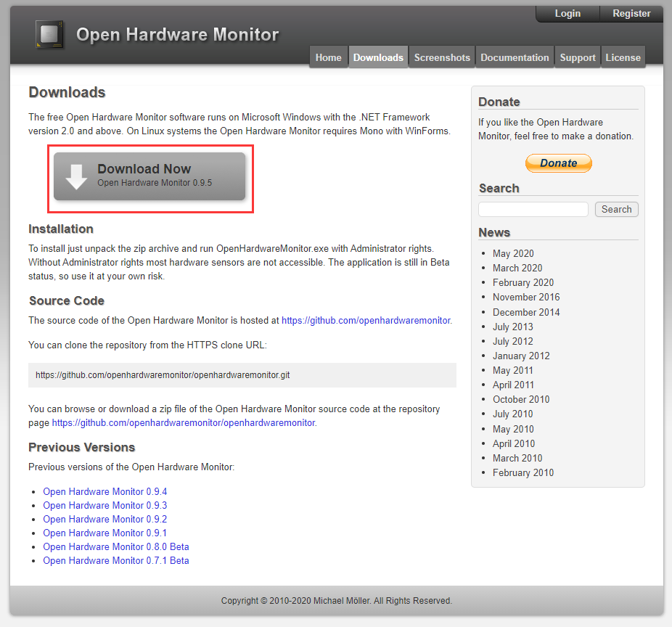Focus the sidebar search input field

click(x=533, y=209)
